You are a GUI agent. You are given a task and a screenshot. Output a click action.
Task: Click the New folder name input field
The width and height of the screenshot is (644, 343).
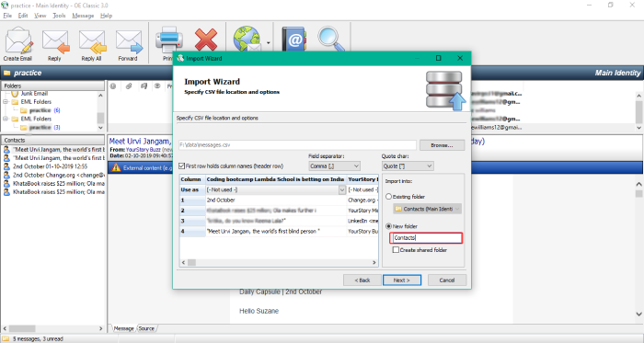[426, 238]
